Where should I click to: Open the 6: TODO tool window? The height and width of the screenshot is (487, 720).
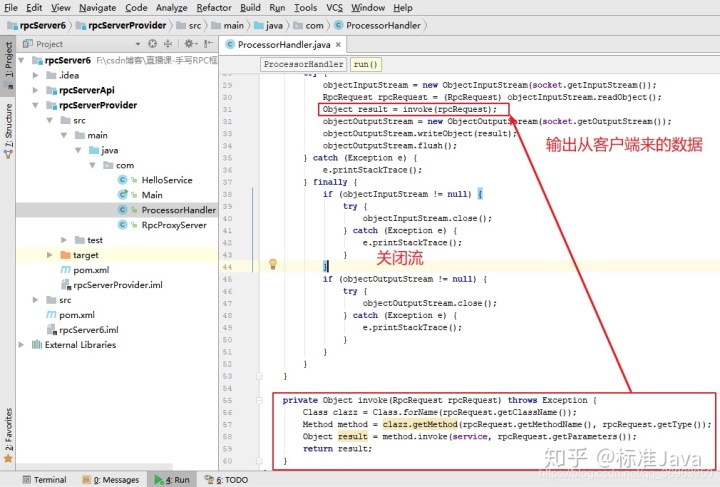coord(226,480)
